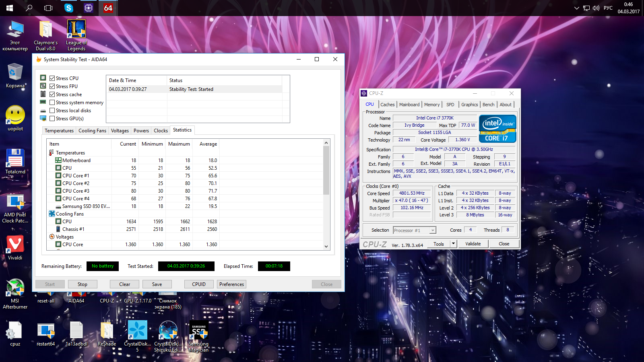Open the Voltages tab in AIDA64
This screenshot has height=362, width=644.
pyautogui.click(x=120, y=131)
